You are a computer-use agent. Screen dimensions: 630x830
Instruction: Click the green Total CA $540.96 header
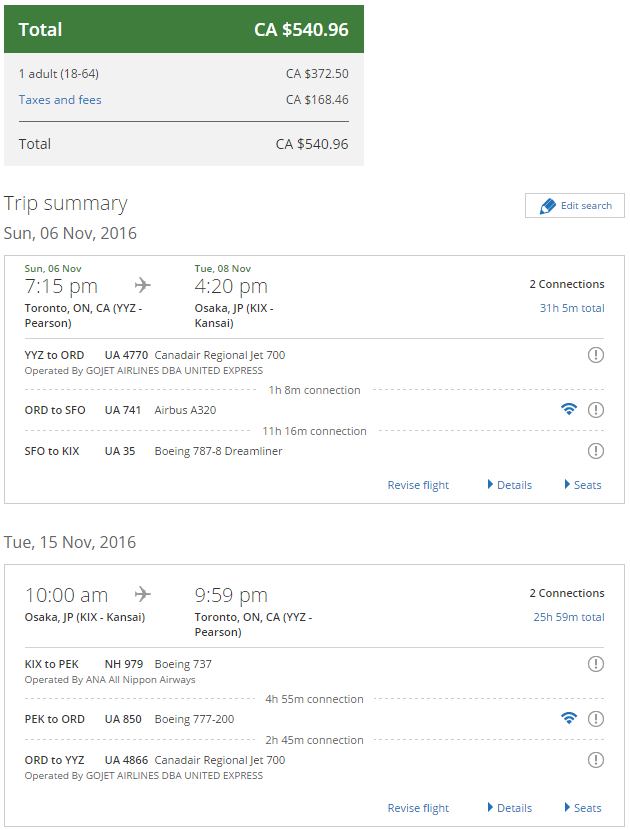tap(184, 29)
